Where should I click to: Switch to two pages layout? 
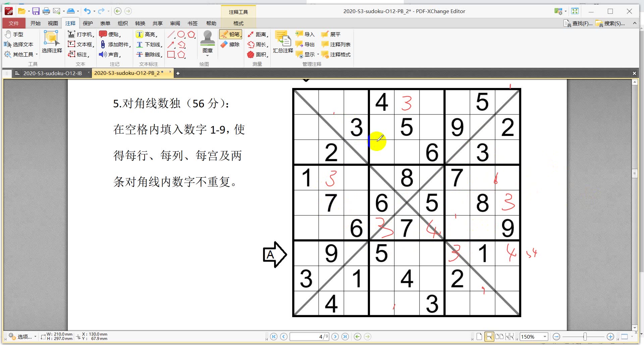499,337
